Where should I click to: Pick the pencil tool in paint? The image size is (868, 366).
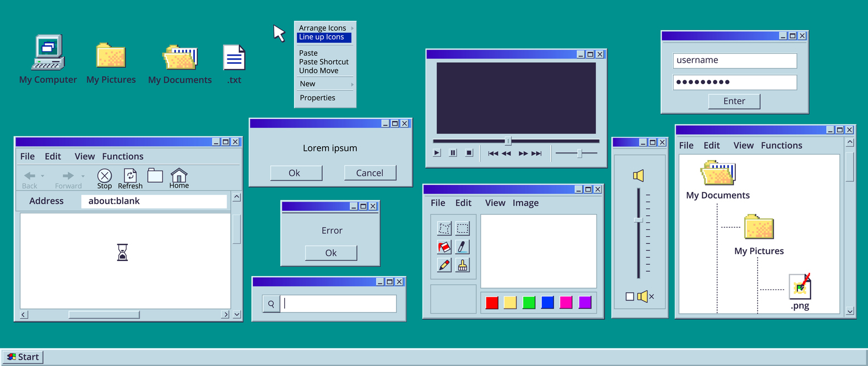[444, 265]
